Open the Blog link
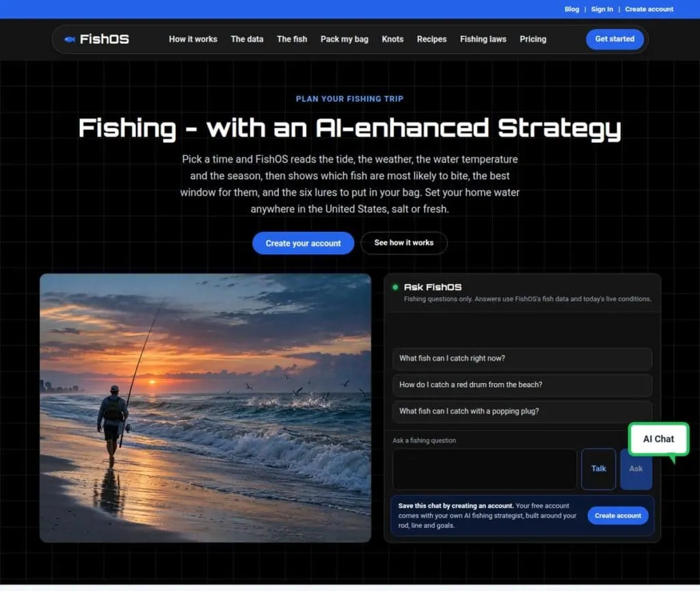The image size is (700, 591). (571, 9)
